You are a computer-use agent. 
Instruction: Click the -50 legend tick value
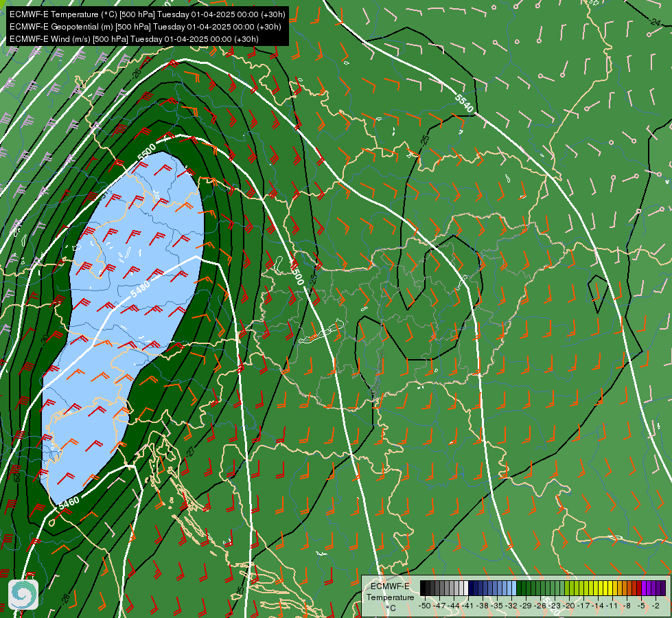(425, 606)
